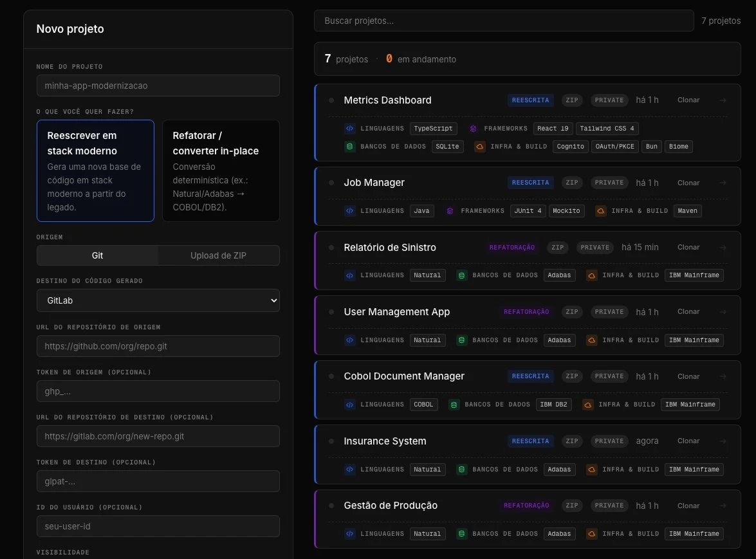This screenshot has height=559, width=756.
Task: Open the Job Manager project title
Action: tap(374, 183)
